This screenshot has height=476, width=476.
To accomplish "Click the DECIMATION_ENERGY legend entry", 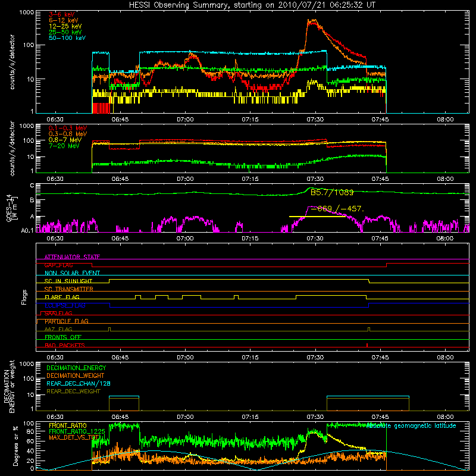I will point(76,368).
